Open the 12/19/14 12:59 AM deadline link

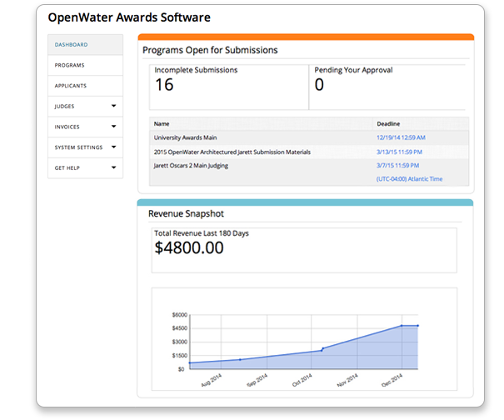[x=401, y=137]
